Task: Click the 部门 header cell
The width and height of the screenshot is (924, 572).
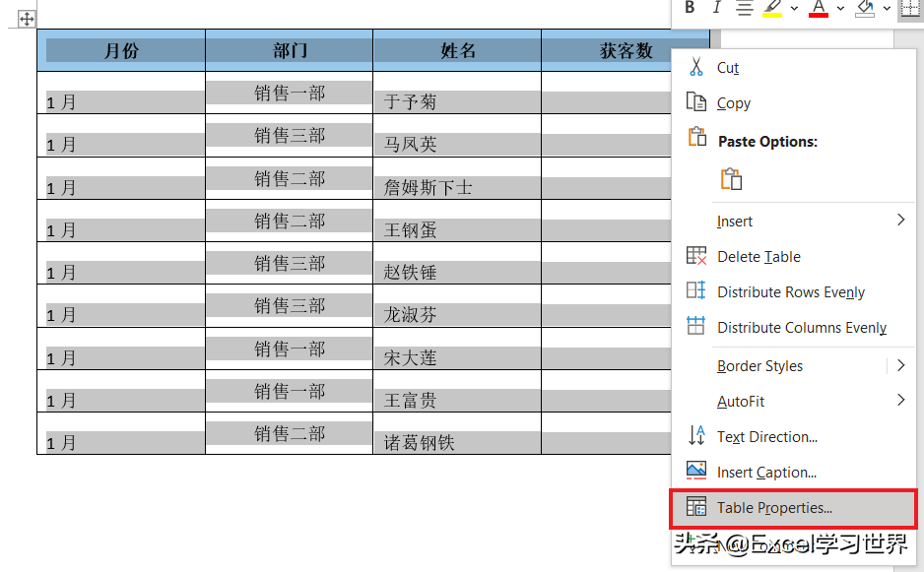Action: click(290, 50)
